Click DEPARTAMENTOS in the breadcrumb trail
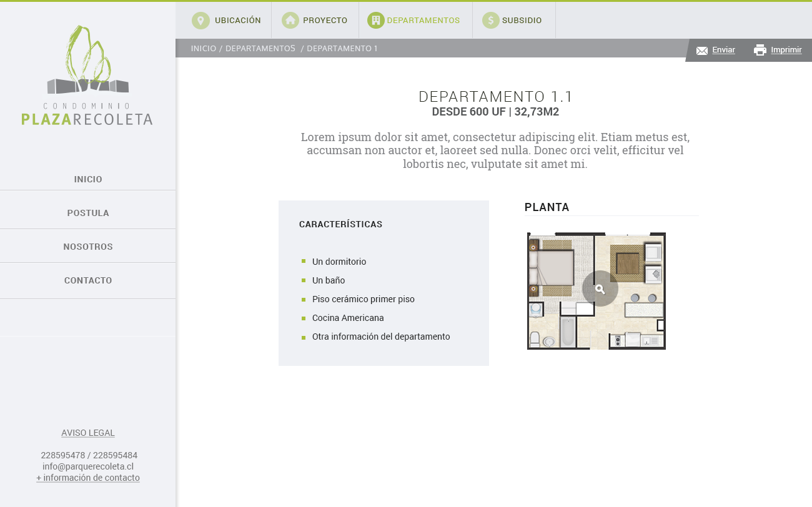Image resolution: width=812 pixels, height=507 pixels. (260, 49)
